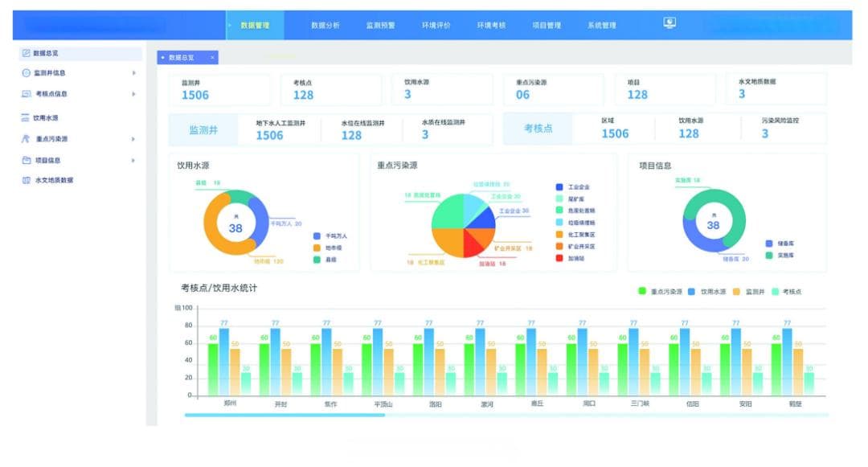
Task: Toggle the 重点污染源 bar-chart legend swatch
Action: (x=642, y=291)
